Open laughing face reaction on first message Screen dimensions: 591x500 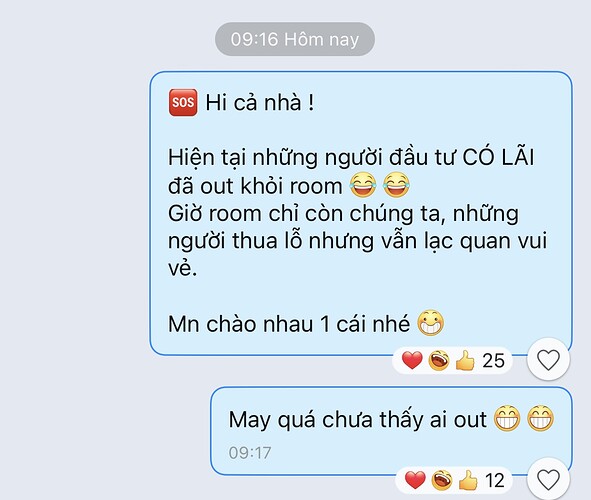tap(439, 360)
